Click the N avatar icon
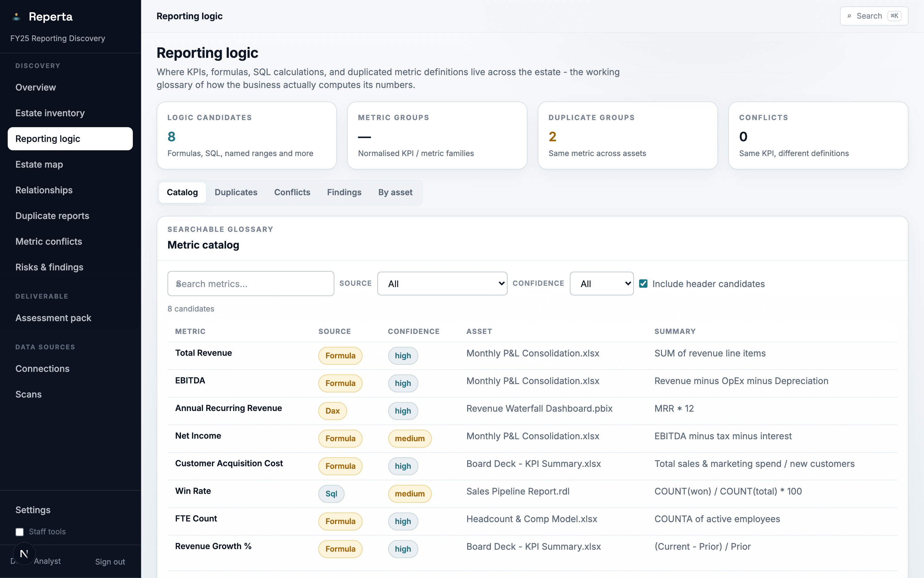The height and width of the screenshot is (578, 924). [24, 553]
